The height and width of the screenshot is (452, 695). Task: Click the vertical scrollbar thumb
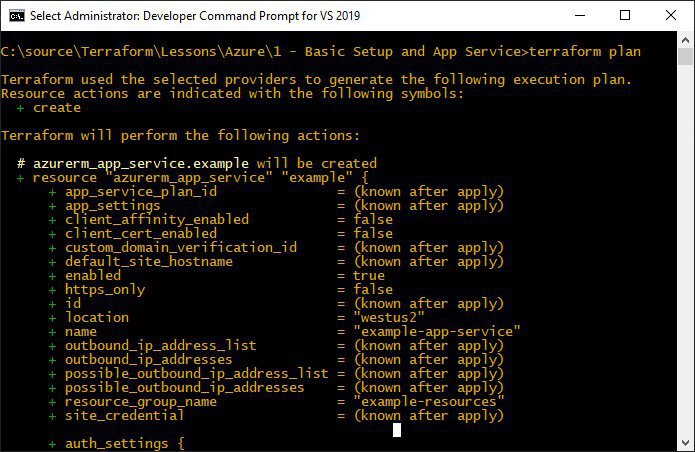685,57
